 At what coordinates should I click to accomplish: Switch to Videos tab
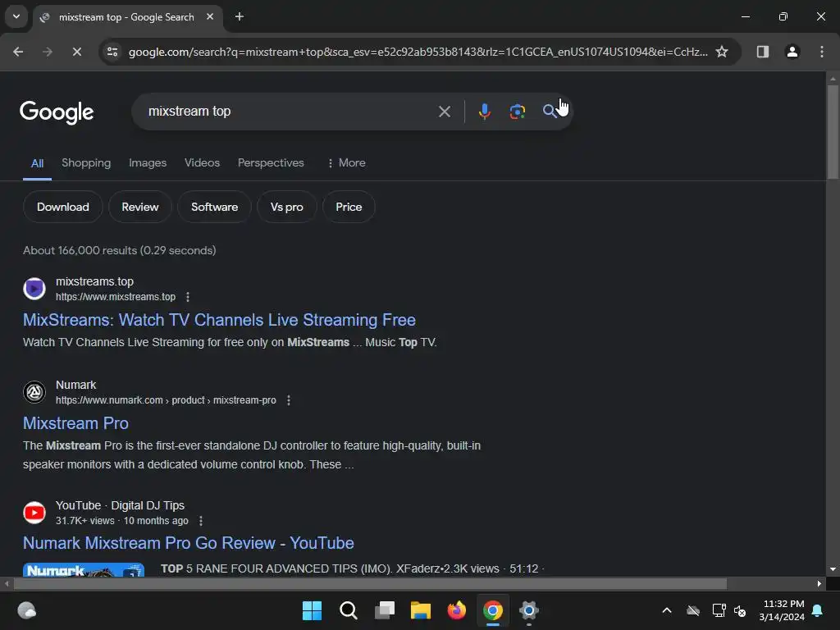[202, 163]
